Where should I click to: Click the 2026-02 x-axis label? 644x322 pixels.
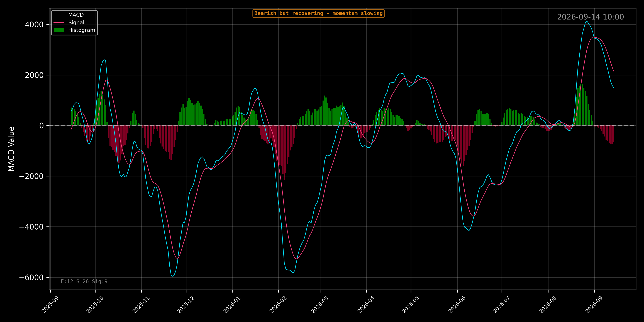click(x=278, y=304)
